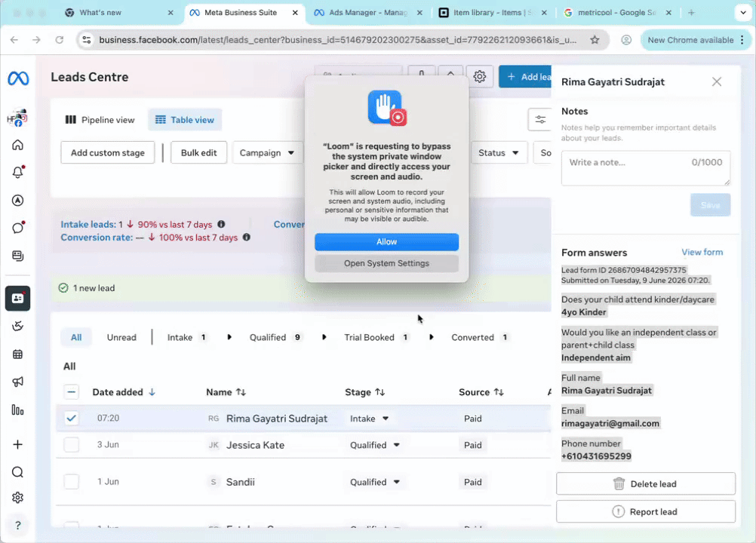Open the Insights bar chart icon
This screenshot has width=756, height=543.
point(18,410)
